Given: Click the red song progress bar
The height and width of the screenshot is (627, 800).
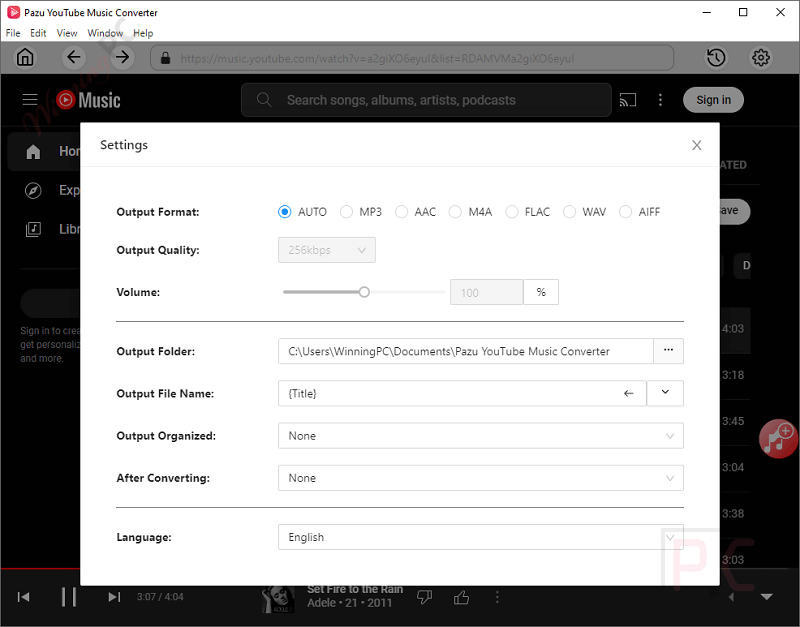Looking at the screenshot, I should coord(40,568).
